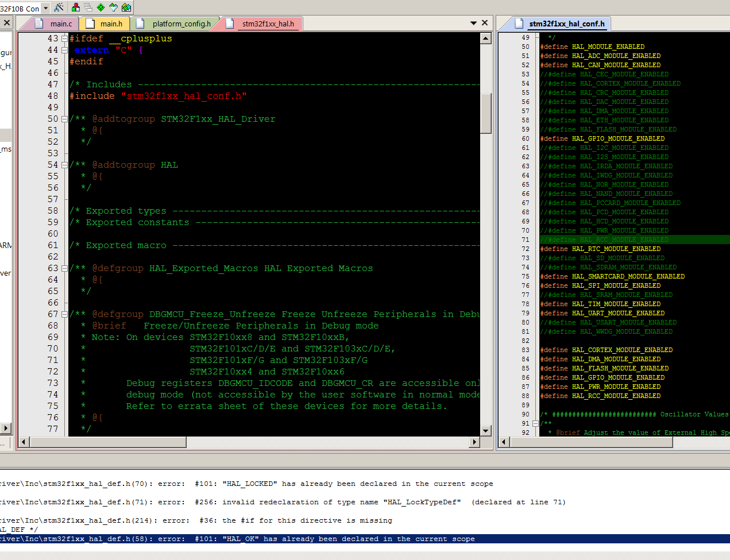The height and width of the screenshot is (560, 730).
Task: Click left editor vertical scrollbar thumb
Action: [486, 113]
